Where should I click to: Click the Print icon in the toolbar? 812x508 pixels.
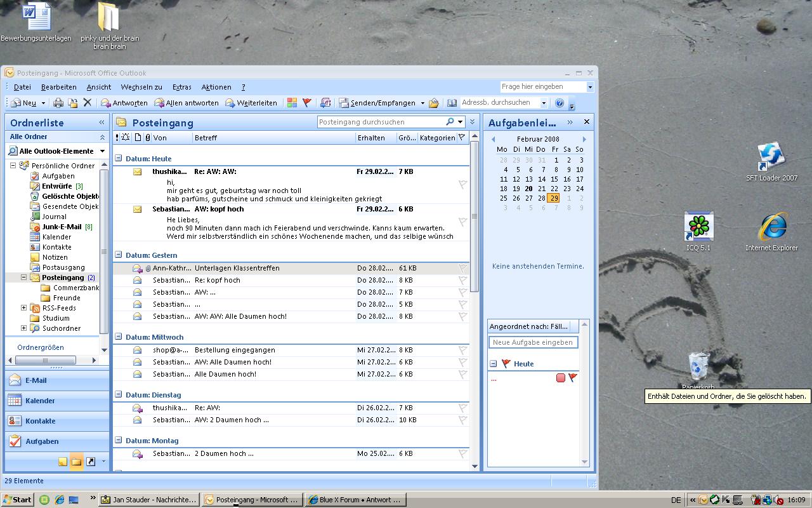[x=58, y=103]
